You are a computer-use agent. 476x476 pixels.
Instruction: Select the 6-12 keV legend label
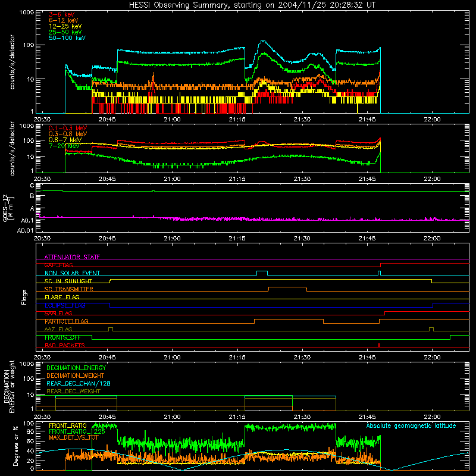tap(64, 20)
